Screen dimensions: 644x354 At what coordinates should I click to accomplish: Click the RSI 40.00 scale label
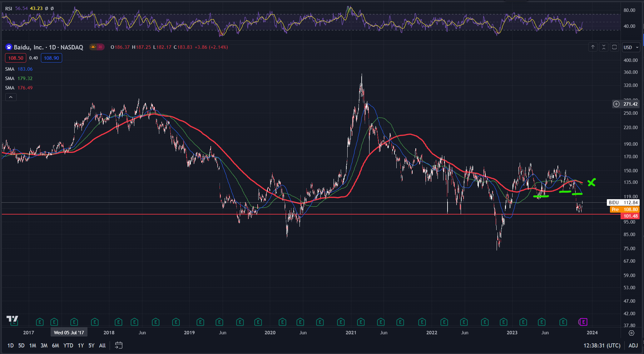[629, 26]
